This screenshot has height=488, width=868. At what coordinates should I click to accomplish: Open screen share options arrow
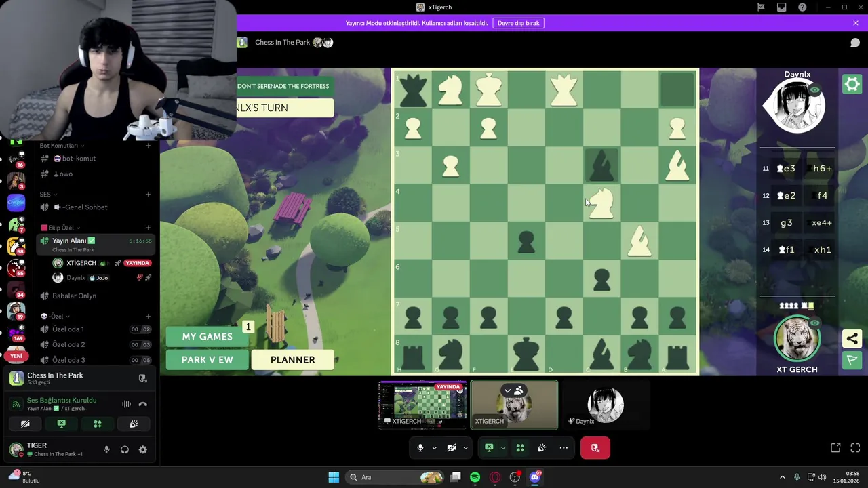pyautogui.click(x=502, y=448)
